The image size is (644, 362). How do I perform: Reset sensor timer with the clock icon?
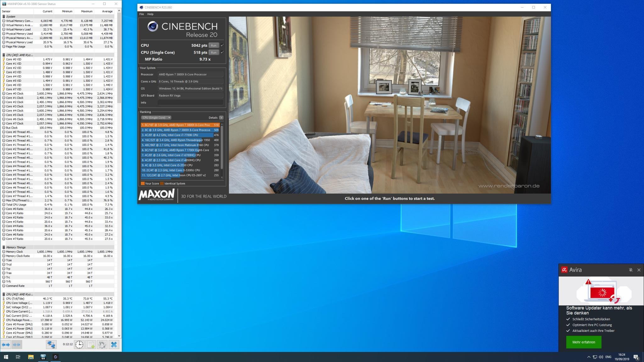pyautogui.click(x=79, y=344)
